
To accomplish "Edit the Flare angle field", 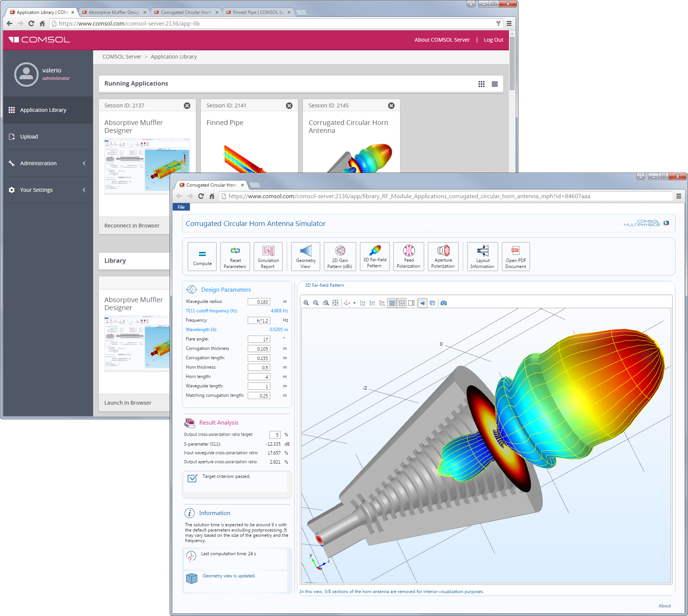I will [259, 339].
